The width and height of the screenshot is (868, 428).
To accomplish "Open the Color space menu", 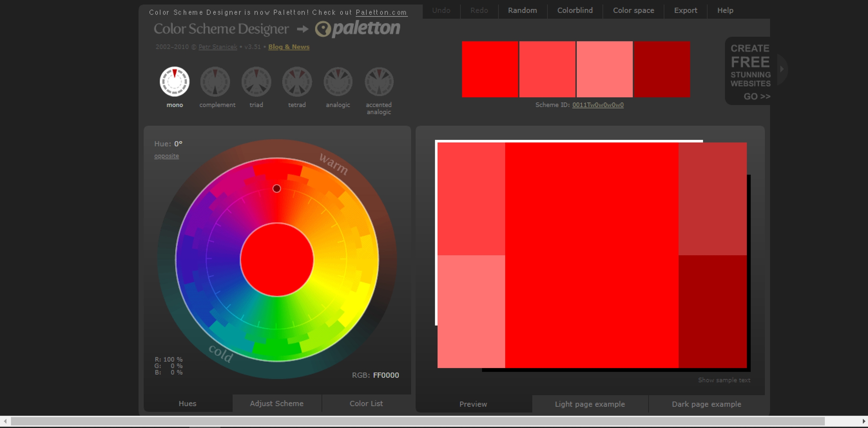I will [x=633, y=11].
